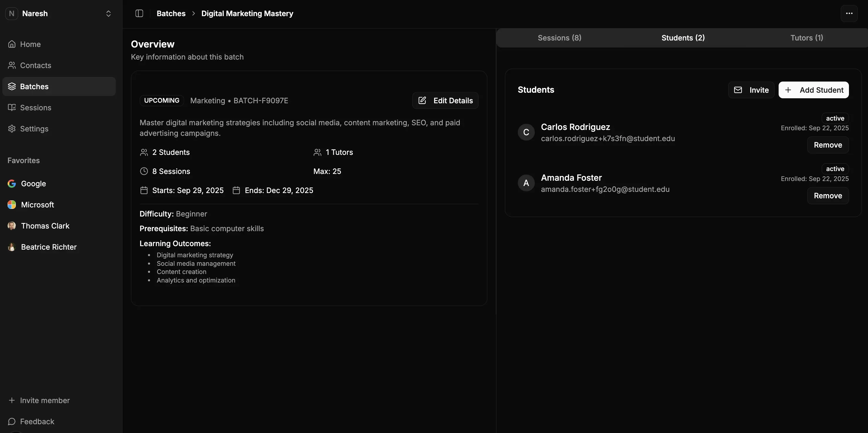The width and height of the screenshot is (868, 433).
Task: Click the Home icon in sidebar
Action: pyautogui.click(x=12, y=44)
